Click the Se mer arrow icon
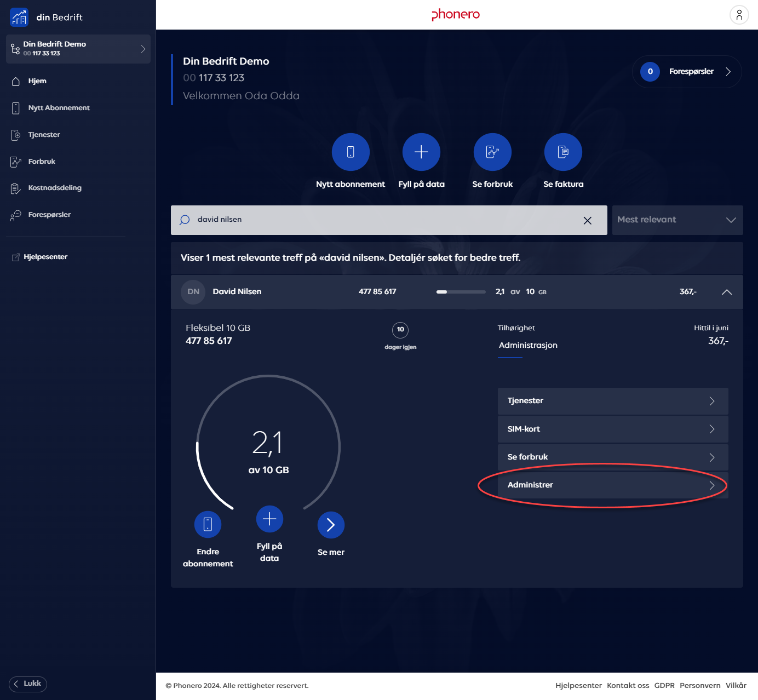Image resolution: width=758 pixels, height=700 pixels. (x=331, y=525)
